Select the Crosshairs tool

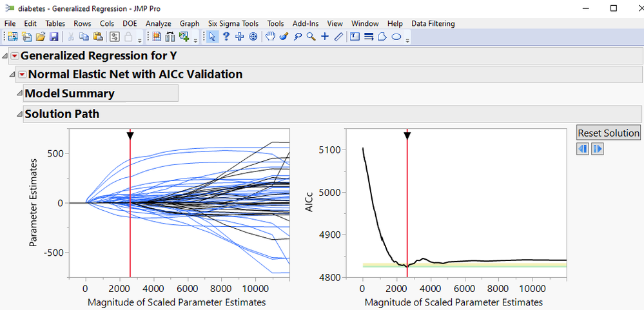(253, 37)
